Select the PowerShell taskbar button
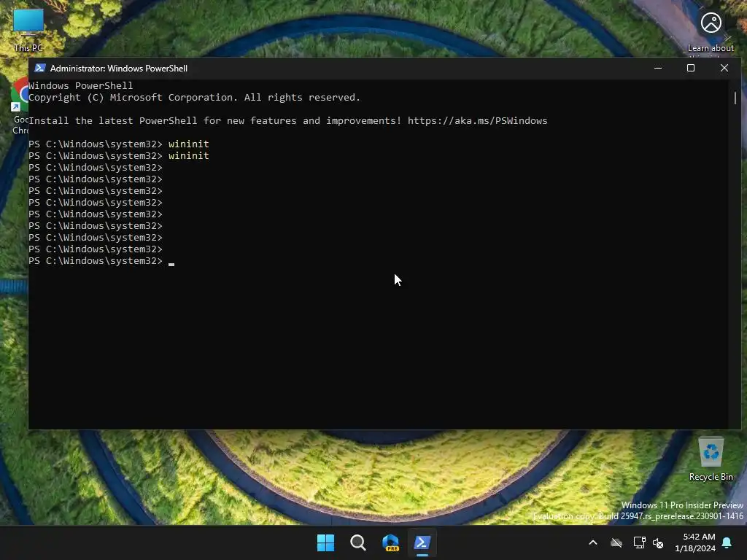Viewport: 747px width, 560px height. pyautogui.click(x=422, y=542)
